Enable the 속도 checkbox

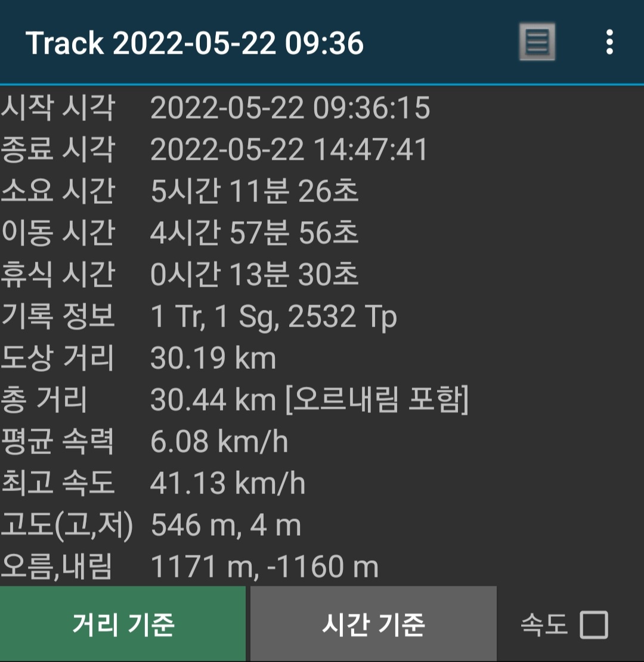coord(594,624)
